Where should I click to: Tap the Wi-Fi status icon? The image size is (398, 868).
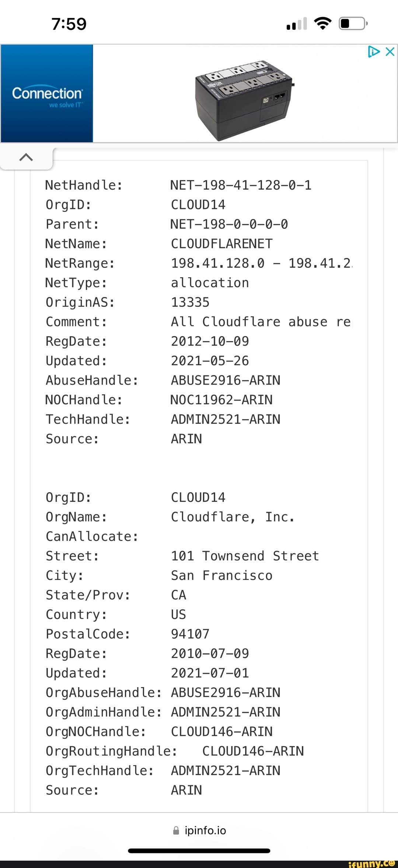322,24
